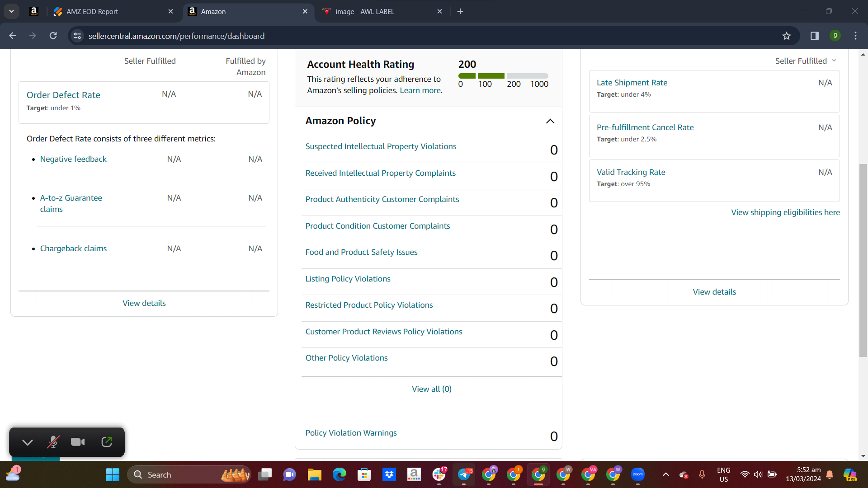The width and height of the screenshot is (868, 488).
Task: Open Task View on the taskbar
Action: pyautogui.click(x=265, y=474)
